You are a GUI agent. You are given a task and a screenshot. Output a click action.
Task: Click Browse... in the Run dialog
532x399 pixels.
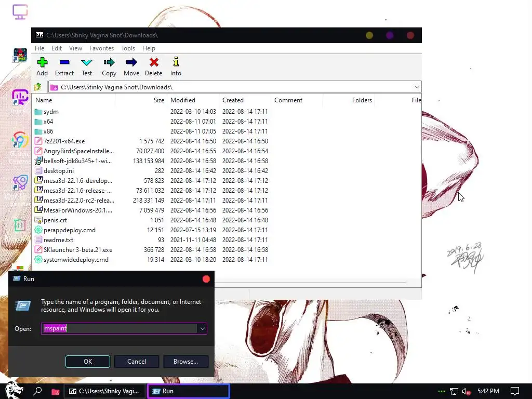tap(185, 362)
